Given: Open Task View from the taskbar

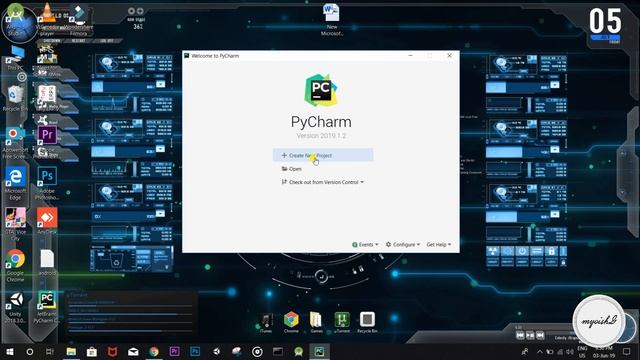Looking at the screenshot, I should pyautogui.click(x=50, y=351).
